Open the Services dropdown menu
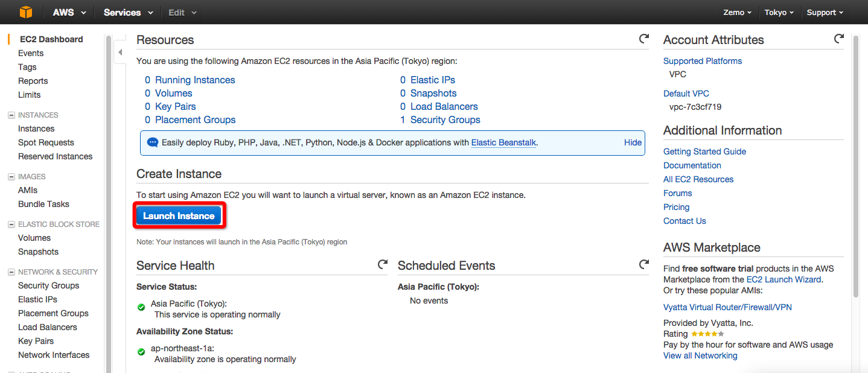Image resolution: width=868 pixels, height=373 pixels. 128,12
